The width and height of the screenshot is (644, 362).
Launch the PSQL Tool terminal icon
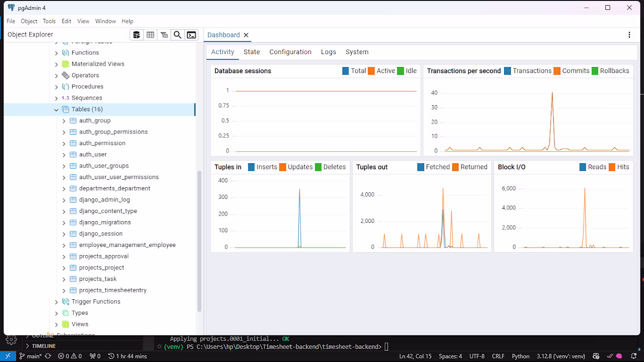[x=191, y=35]
